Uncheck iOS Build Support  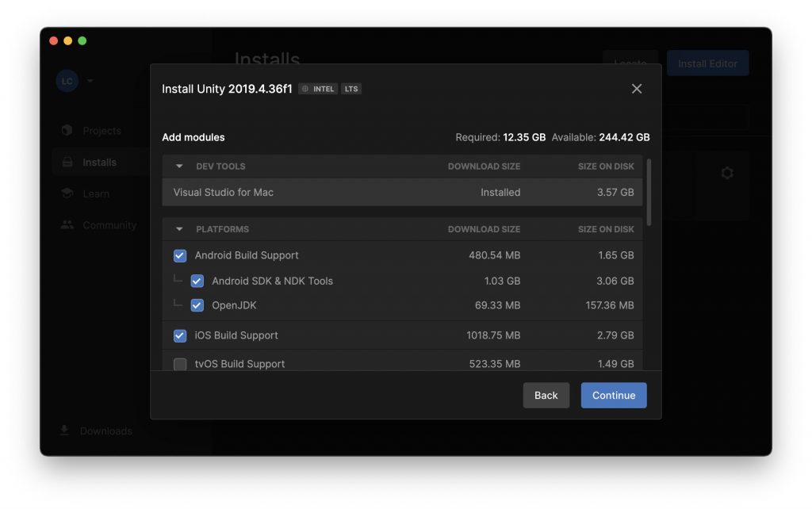click(x=180, y=335)
